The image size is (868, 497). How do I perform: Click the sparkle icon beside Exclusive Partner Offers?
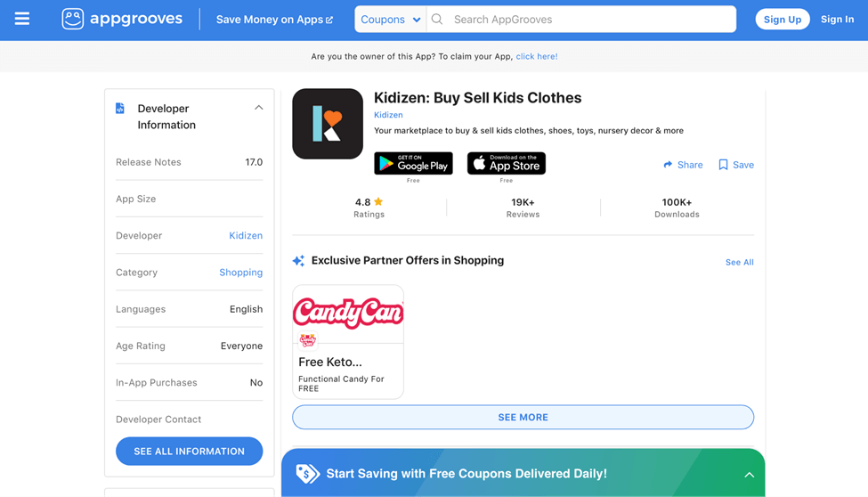pos(298,260)
